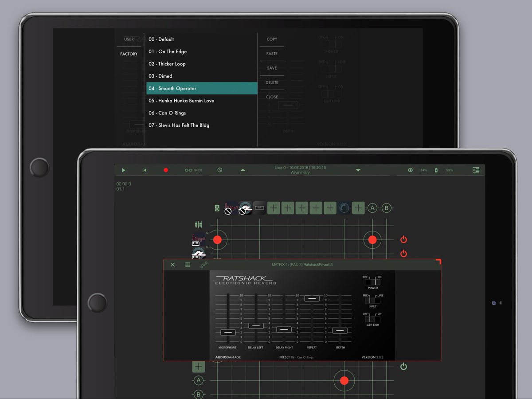Viewport: 532px width, 399px height.
Task: Select preset '00 - Default'
Action: 202,39
